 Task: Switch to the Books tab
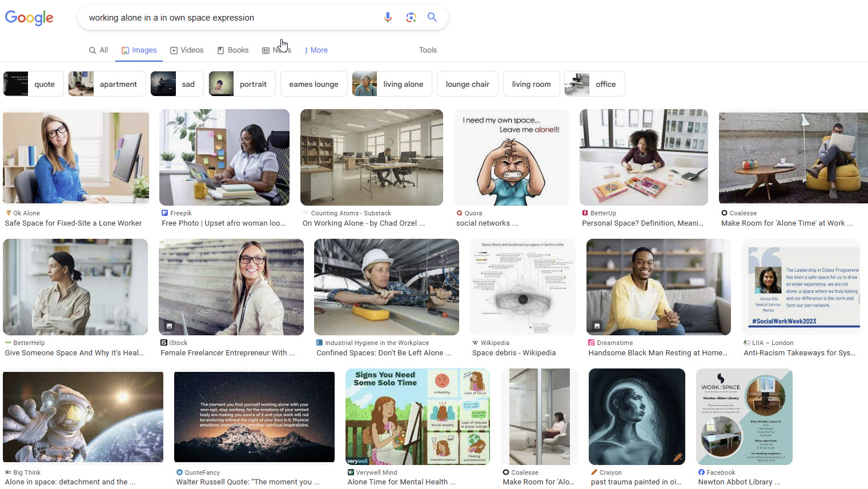tap(233, 50)
